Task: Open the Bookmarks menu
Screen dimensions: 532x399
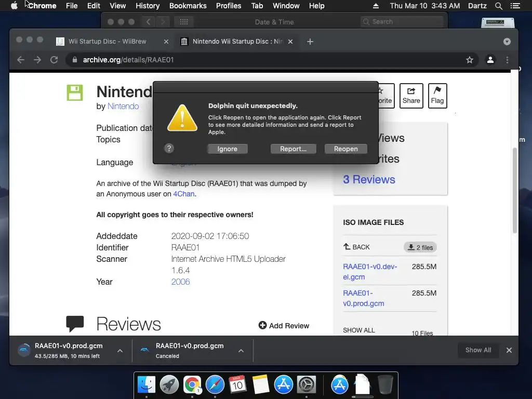Action: (x=188, y=6)
